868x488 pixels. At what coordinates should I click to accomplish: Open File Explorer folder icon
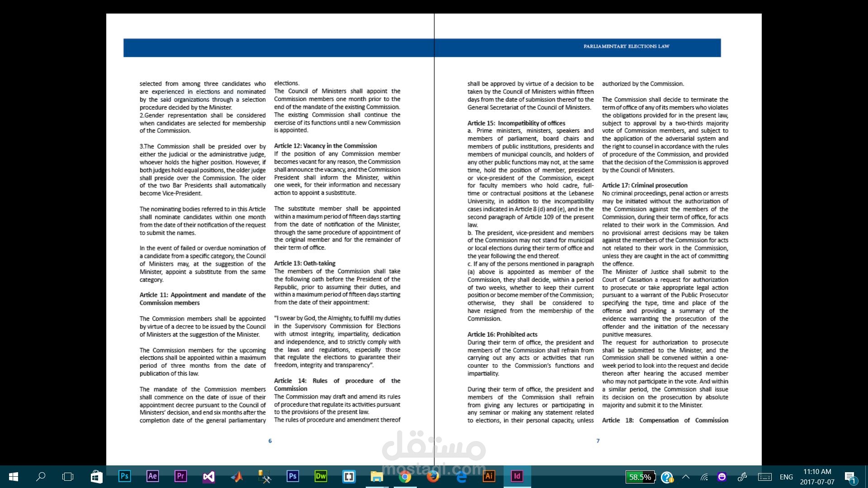point(377,476)
